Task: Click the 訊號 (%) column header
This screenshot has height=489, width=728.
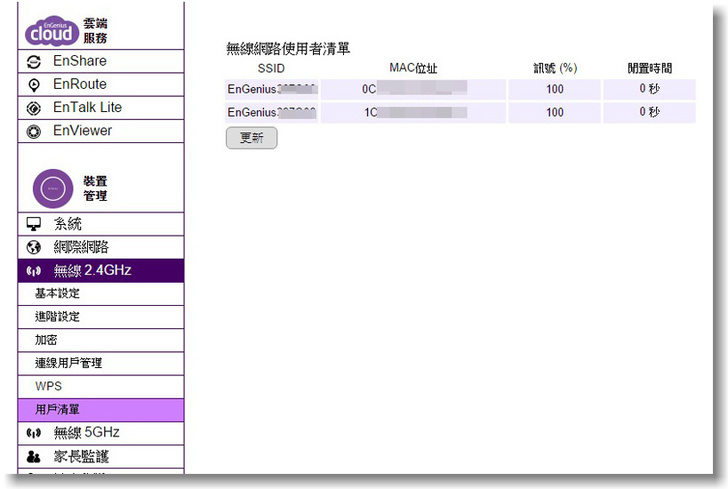Action: 555,68
